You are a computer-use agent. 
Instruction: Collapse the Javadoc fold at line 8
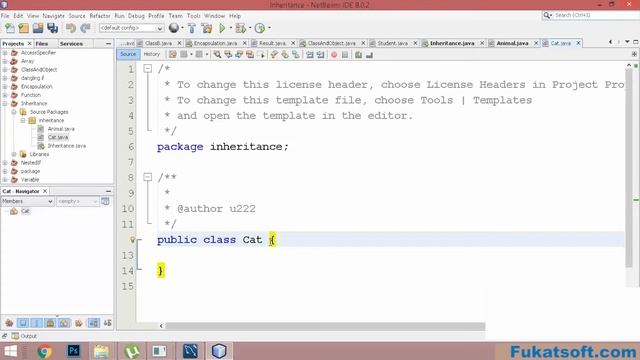[148, 177]
